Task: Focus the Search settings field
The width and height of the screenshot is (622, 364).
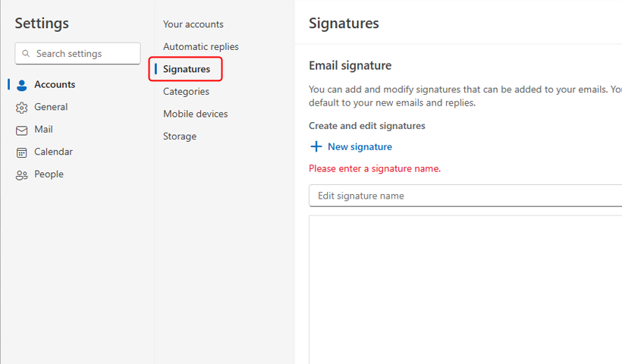Action: tap(77, 54)
